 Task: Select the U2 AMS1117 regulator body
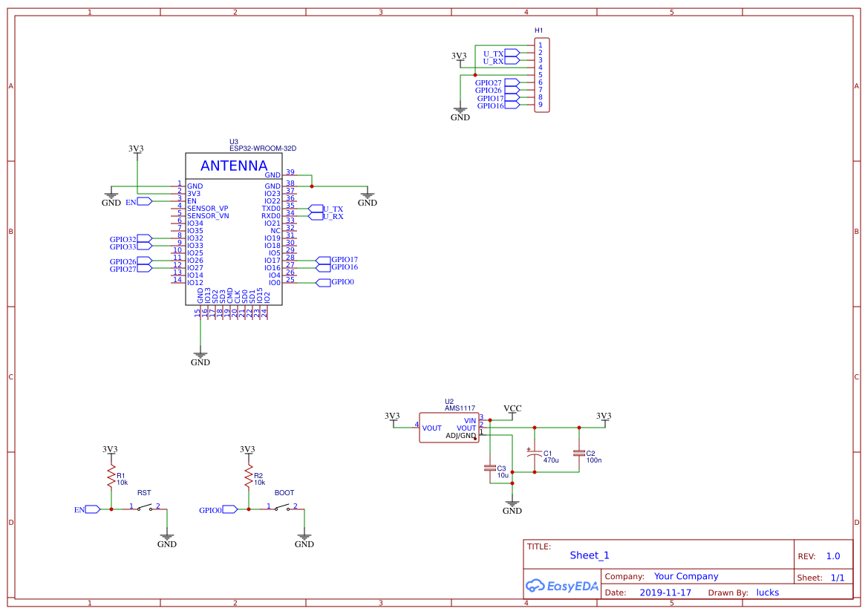point(449,428)
